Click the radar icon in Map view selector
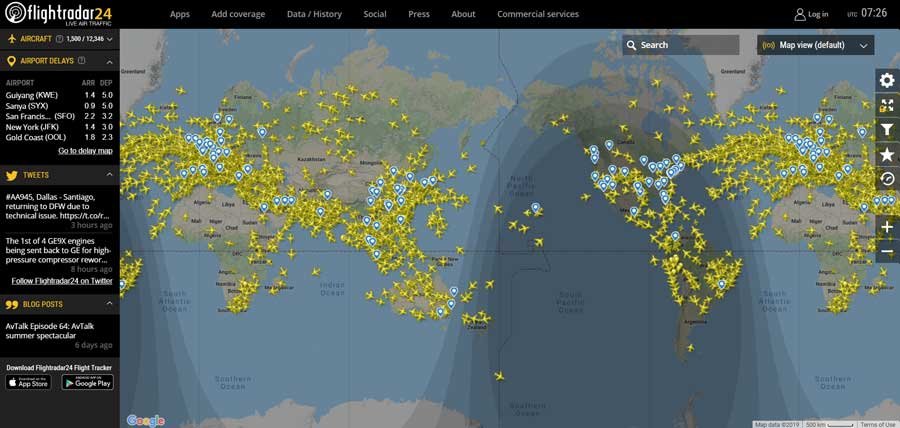The height and width of the screenshot is (428, 900). click(x=769, y=45)
